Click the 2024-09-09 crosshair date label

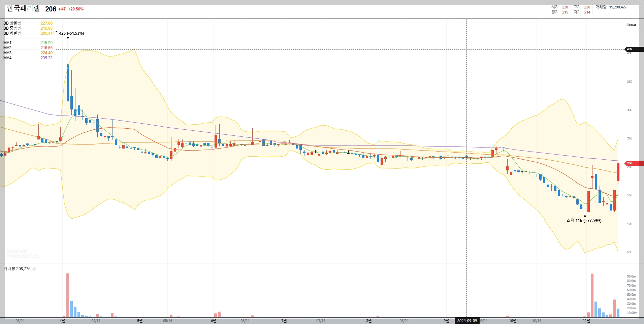click(467, 321)
